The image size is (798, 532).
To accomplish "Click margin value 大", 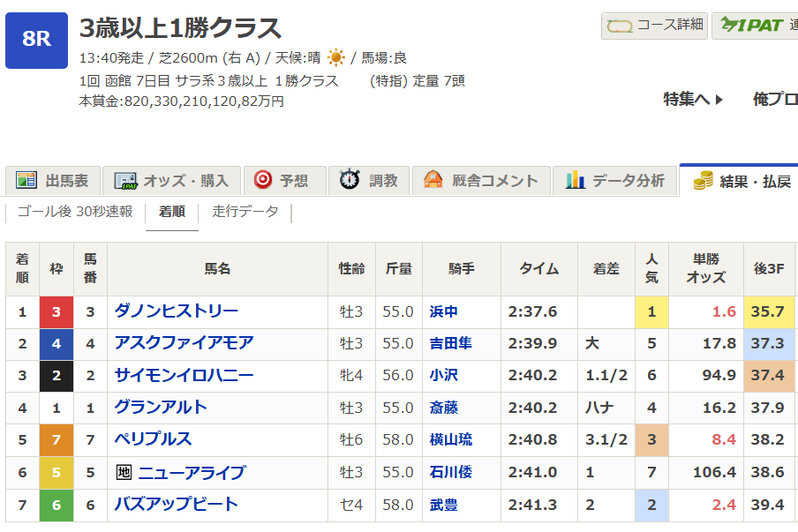I will [x=592, y=343].
